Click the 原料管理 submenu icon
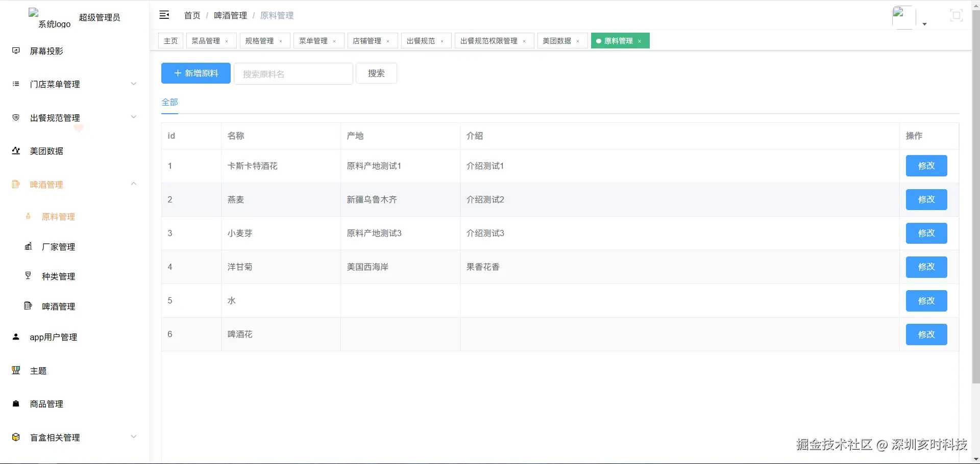This screenshot has width=980, height=464. 28,216
